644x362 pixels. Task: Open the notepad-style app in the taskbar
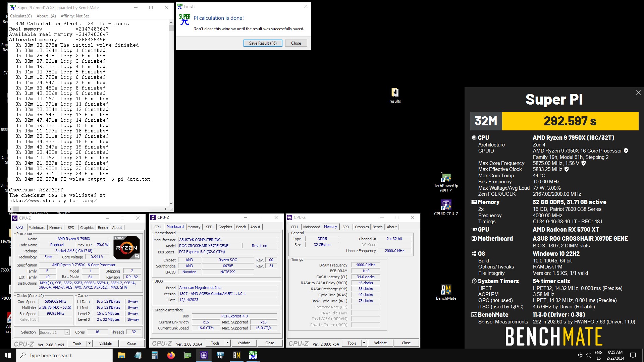[138, 355]
